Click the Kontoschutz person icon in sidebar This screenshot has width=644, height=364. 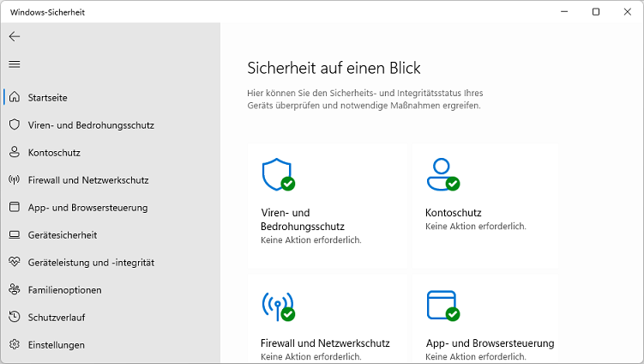click(x=15, y=152)
